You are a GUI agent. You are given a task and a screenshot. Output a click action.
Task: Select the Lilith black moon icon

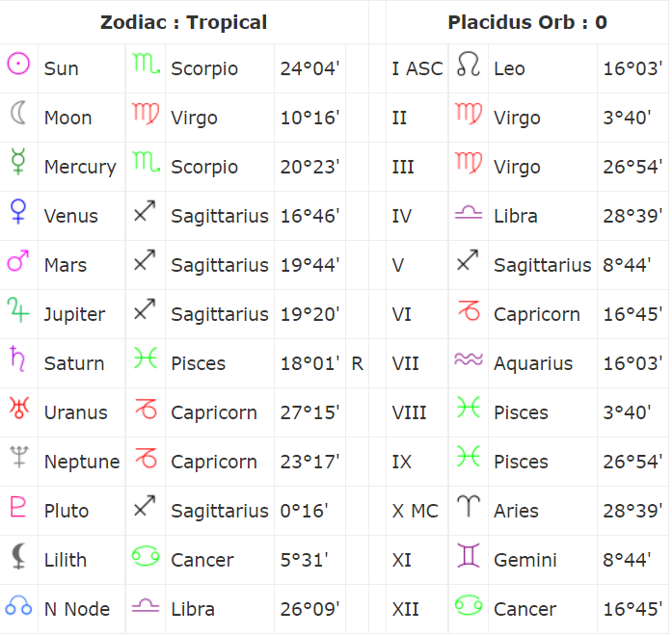pos(18,556)
